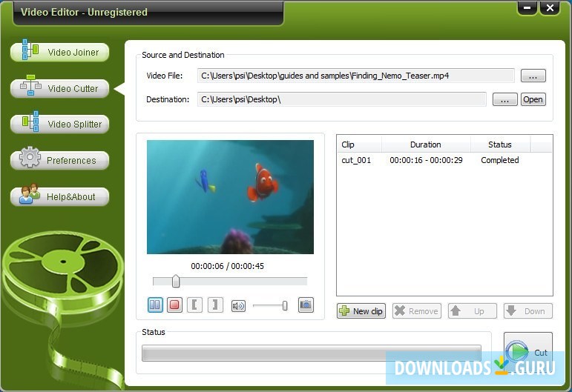Click the Finding Nemo video preview
This screenshot has width=572, height=392.
[x=230, y=197]
